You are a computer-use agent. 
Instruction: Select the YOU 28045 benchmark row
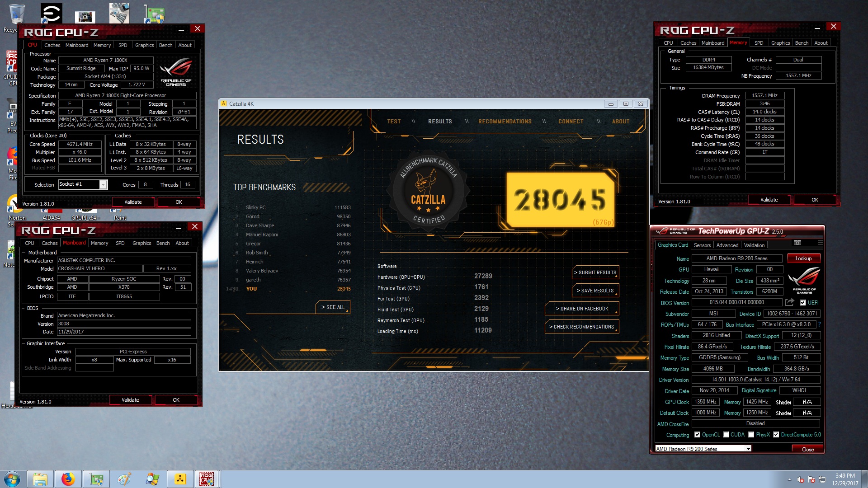289,289
